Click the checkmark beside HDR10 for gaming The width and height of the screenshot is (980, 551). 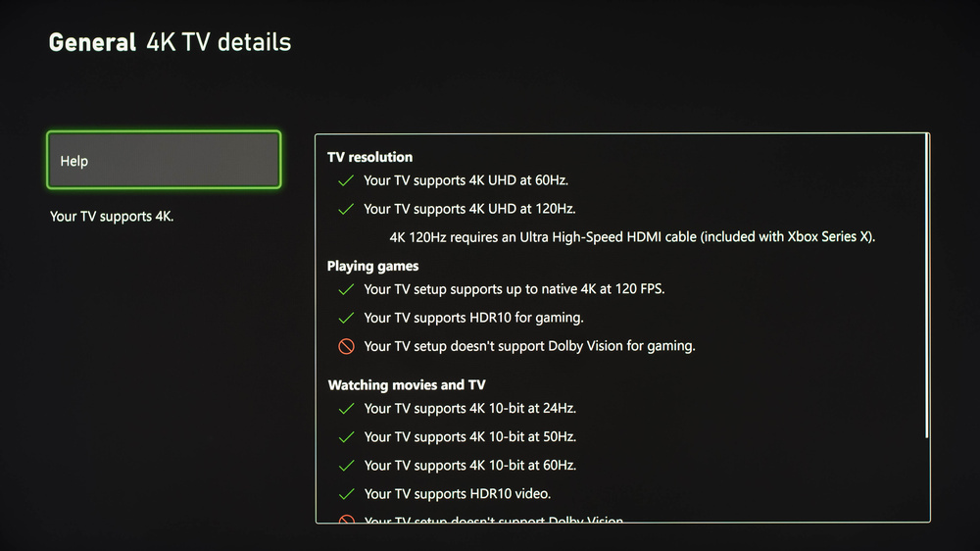pyautogui.click(x=345, y=318)
